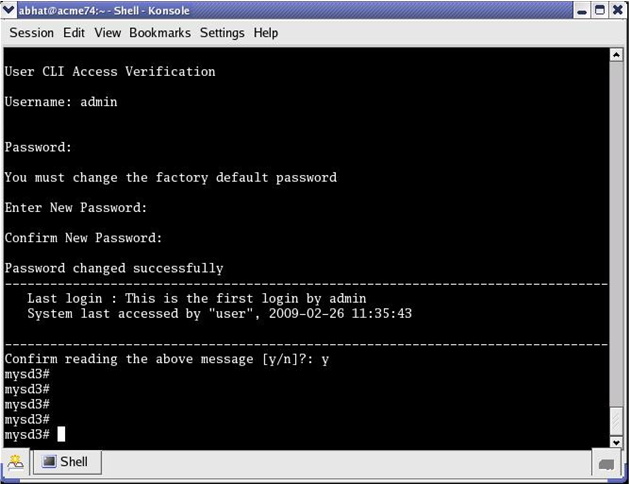The width and height of the screenshot is (629, 484).
Task: Click the scrollbar up arrow
Action: [617, 56]
